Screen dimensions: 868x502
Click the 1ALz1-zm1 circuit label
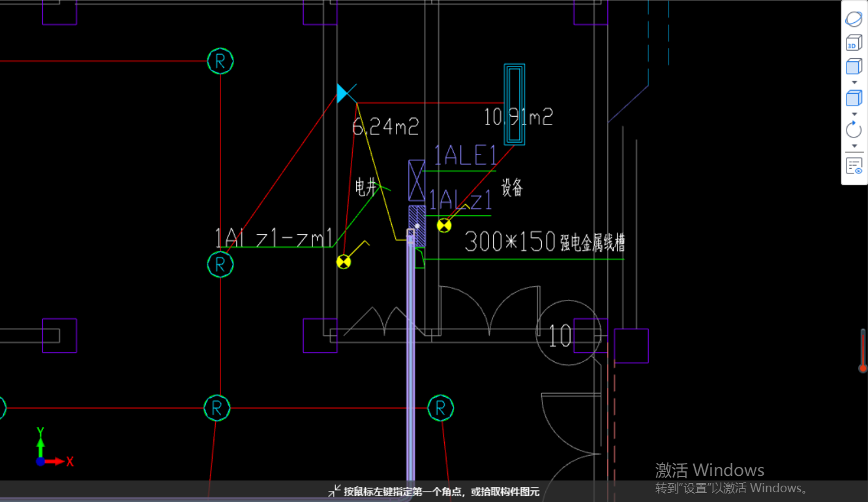[273, 238]
